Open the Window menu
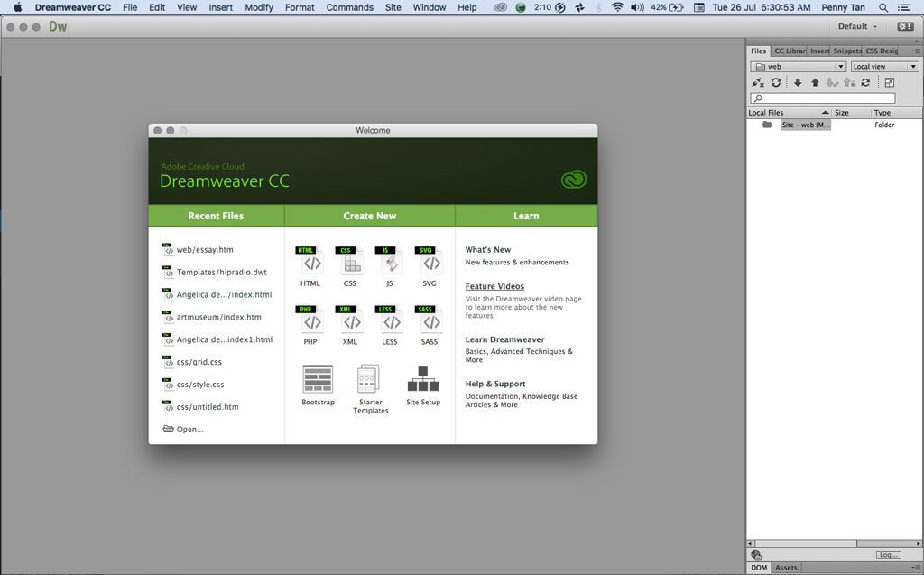The height and width of the screenshot is (575, 924). tap(429, 7)
